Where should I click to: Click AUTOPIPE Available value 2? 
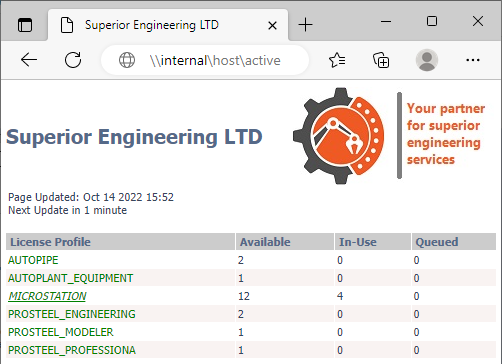[x=241, y=260]
